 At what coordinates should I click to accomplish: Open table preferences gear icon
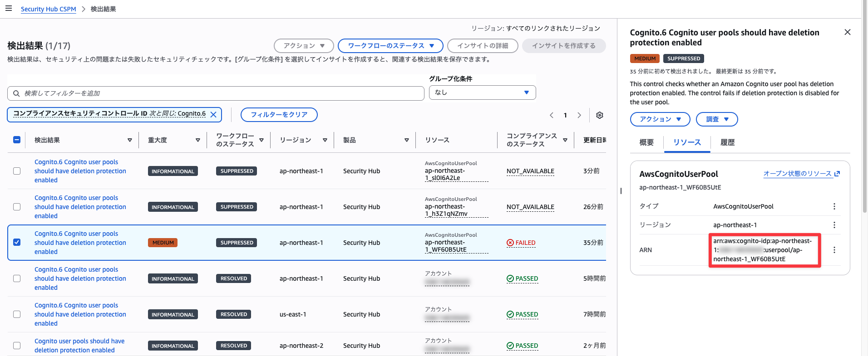pyautogui.click(x=600, y=115)
